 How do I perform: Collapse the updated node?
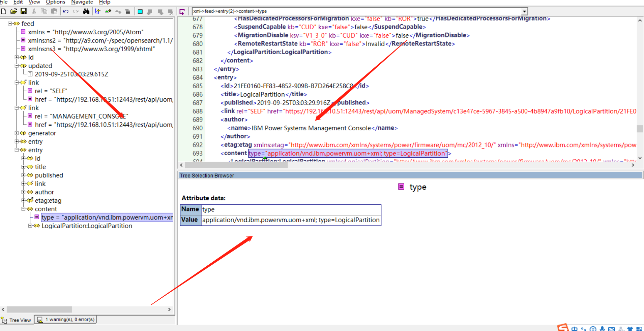point(17,66)
